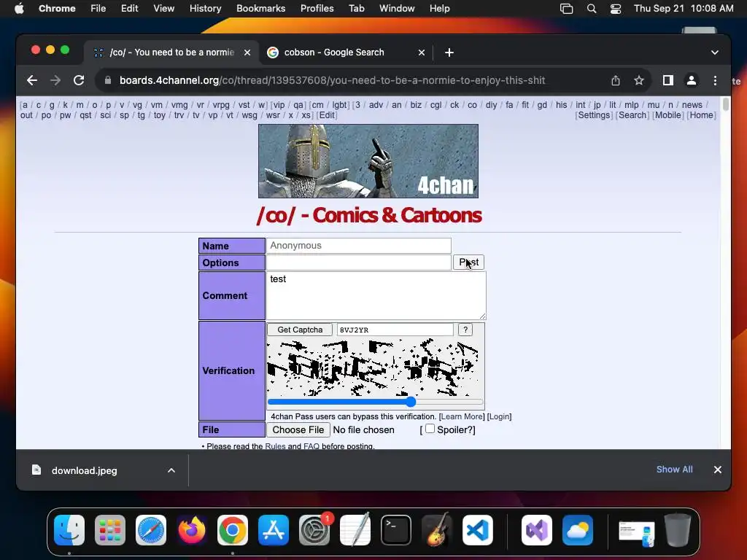Open the Trash in the dock
Viewport: 747px width, 560px height.
(678, 530)
